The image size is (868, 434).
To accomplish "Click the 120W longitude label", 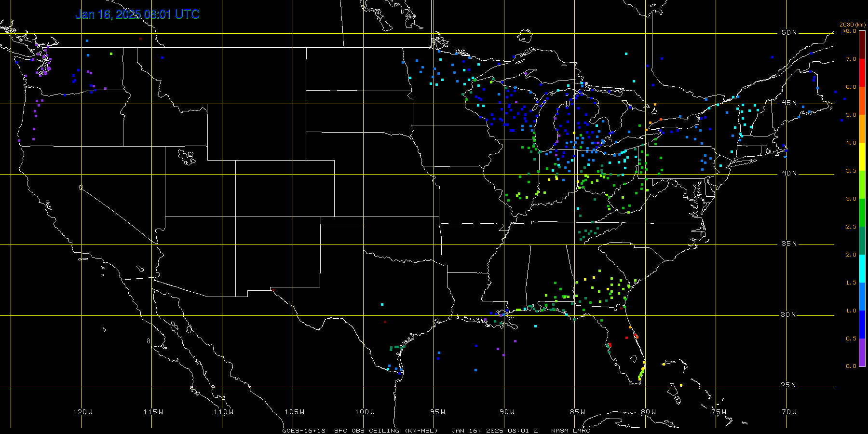I will (x=83, y=412).
